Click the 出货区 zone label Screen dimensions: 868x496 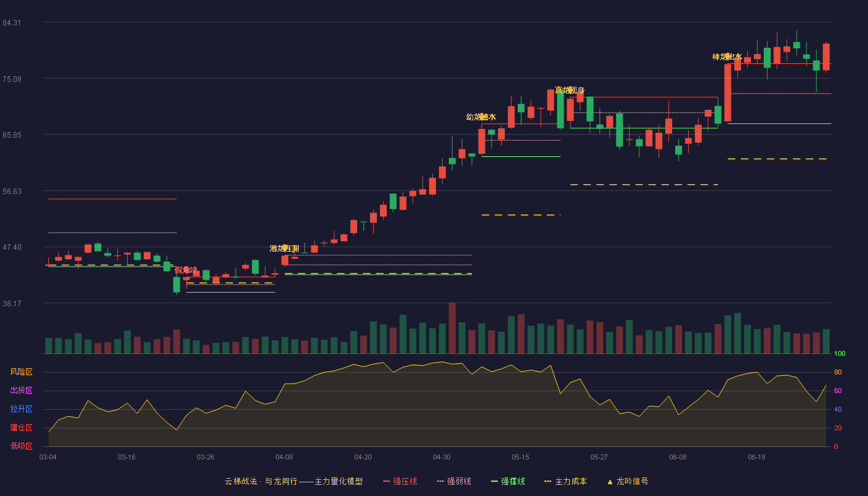[21, 391]
